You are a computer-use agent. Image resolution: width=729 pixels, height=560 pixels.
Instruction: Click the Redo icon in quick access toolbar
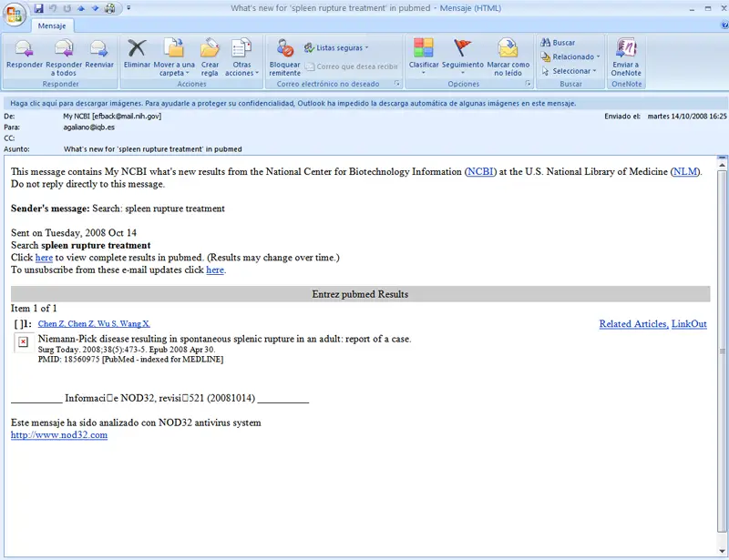point(67,8)
